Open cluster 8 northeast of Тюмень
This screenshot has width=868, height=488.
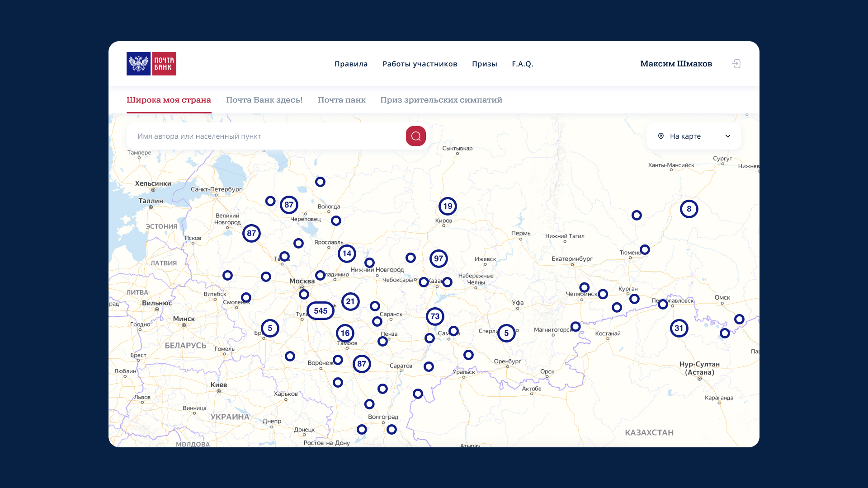pyautogui.click(x=689, y=209)
